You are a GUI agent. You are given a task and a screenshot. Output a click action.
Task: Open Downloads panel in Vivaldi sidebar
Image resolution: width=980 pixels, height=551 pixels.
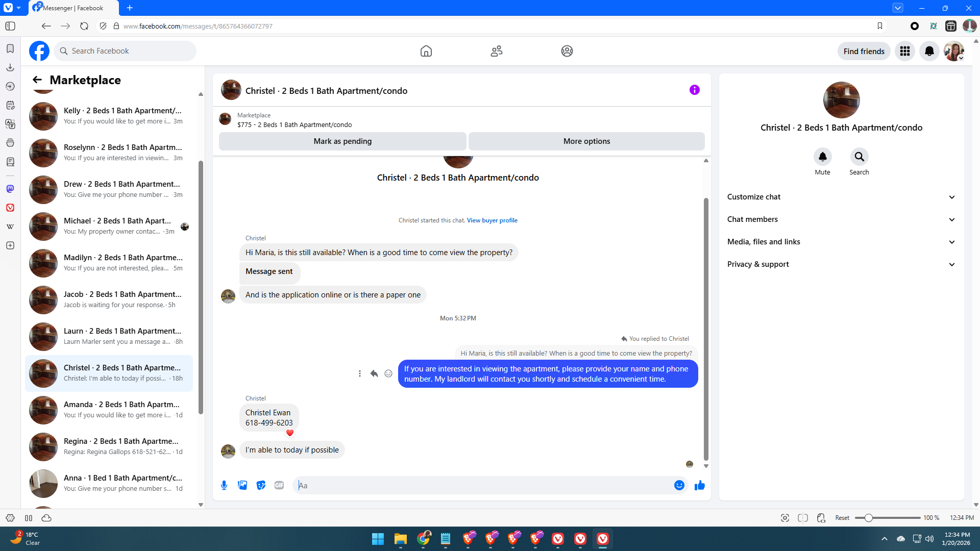(10, 67)
